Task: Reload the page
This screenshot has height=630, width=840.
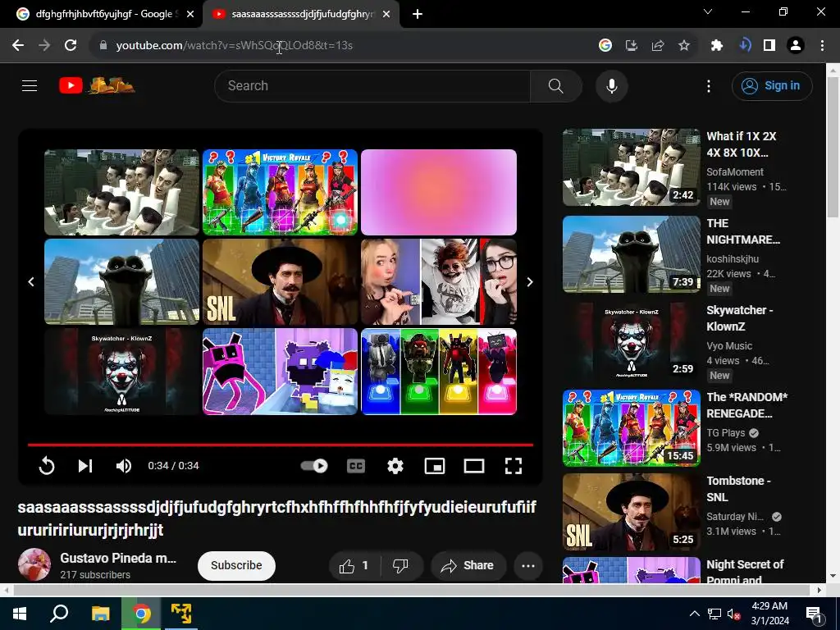Action: pyautogui.click(x=71, y=46)
